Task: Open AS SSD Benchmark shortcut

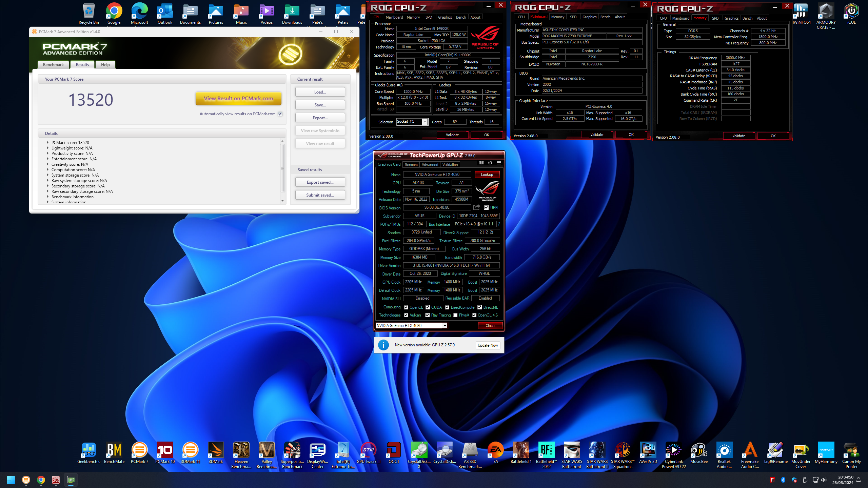Action: 470,455
